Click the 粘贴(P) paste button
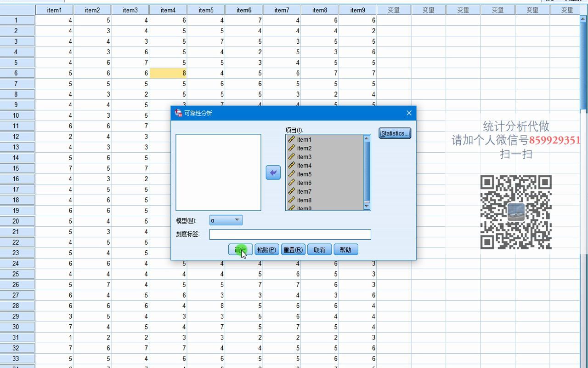Image resolution: width=588 pixels, height=368 pixels. pos(267,250)
